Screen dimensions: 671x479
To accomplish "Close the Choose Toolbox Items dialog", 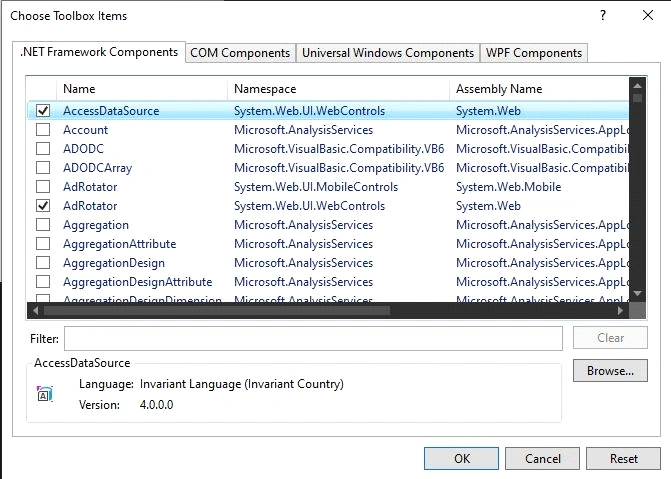I will pyautogui.click(x=648, y=15).
